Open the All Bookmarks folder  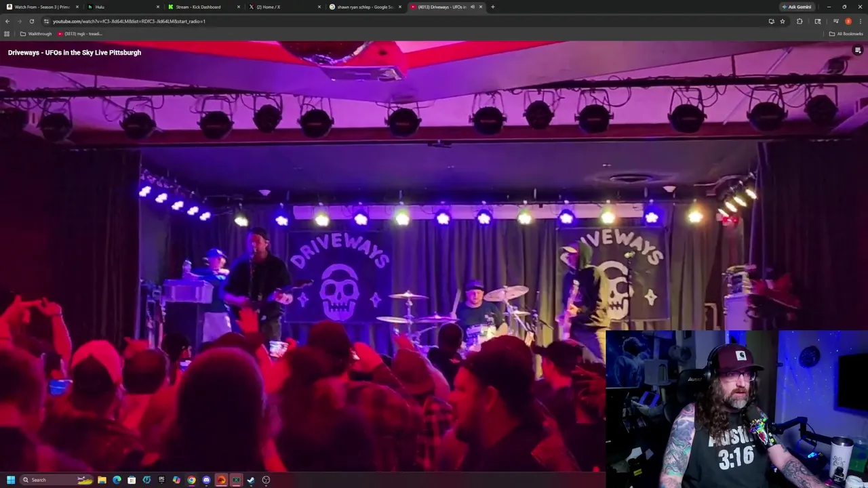click(846, 34)
